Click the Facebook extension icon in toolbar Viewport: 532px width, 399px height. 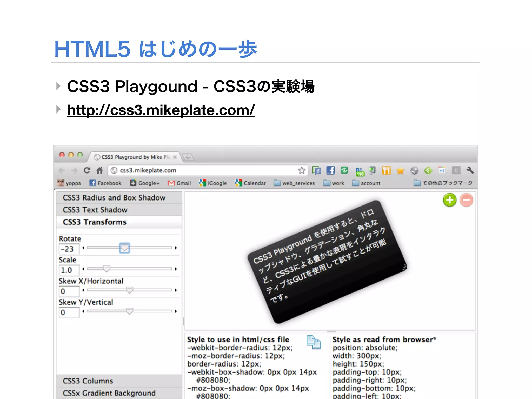click(x=330, y=170)
